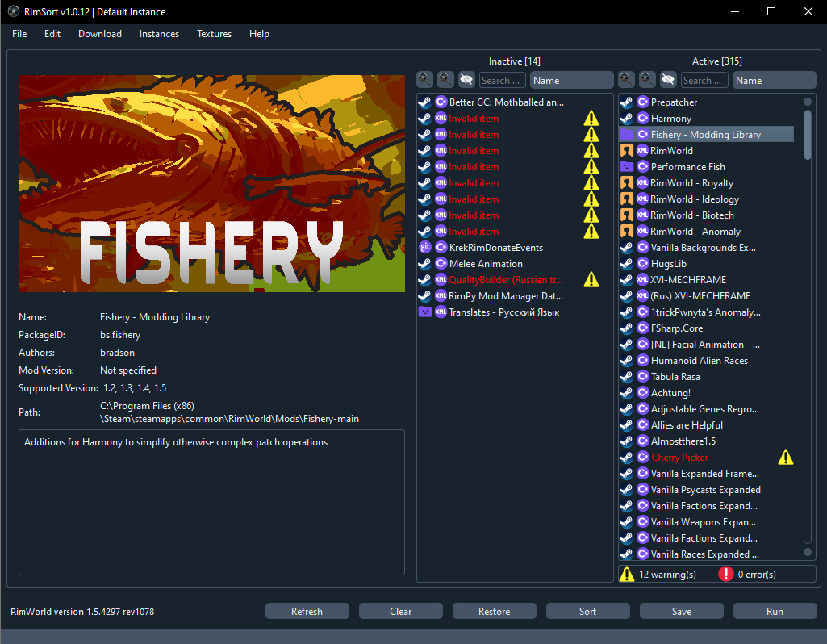This screenshot has height=644, width=827.
Task: Click the Restore button
Action: [495, 611]
